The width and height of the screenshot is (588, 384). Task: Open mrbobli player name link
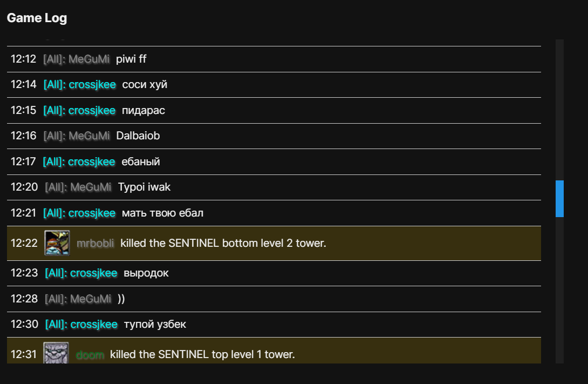[95, 244]
